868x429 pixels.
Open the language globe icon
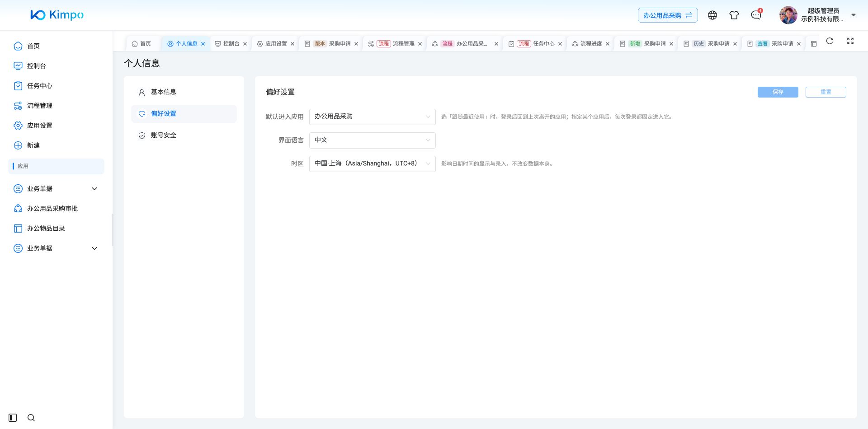coord(712,15)
